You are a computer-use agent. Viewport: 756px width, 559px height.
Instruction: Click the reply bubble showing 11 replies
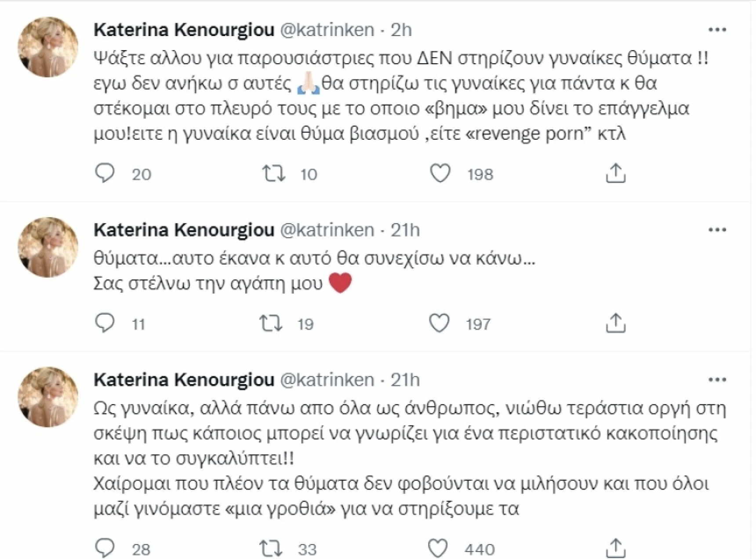point(105,324)
